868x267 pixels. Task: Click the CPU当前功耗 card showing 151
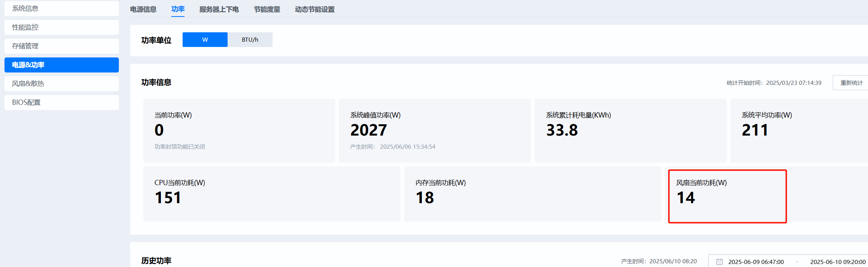tap(271, 194)
